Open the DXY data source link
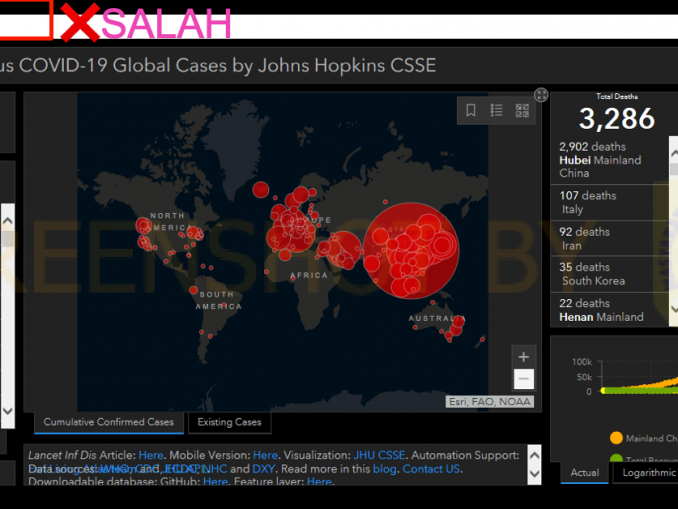Screen dimensions: 678x509 point(263,469)
